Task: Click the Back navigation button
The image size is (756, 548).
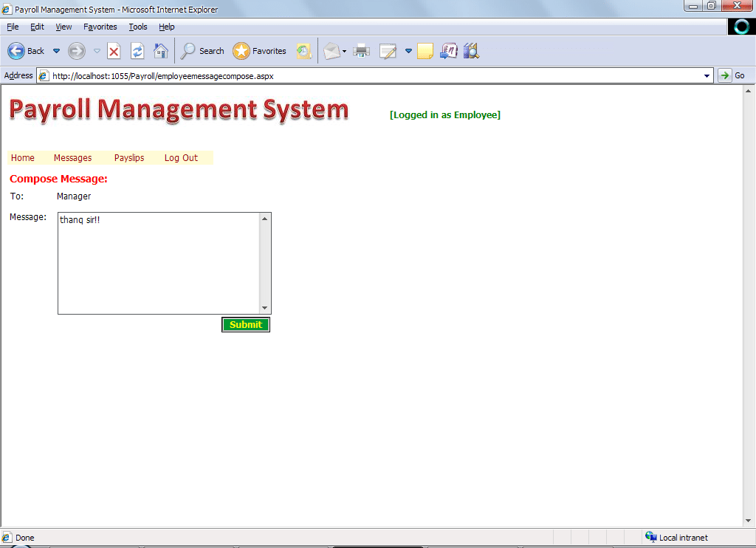Action: 26,51
